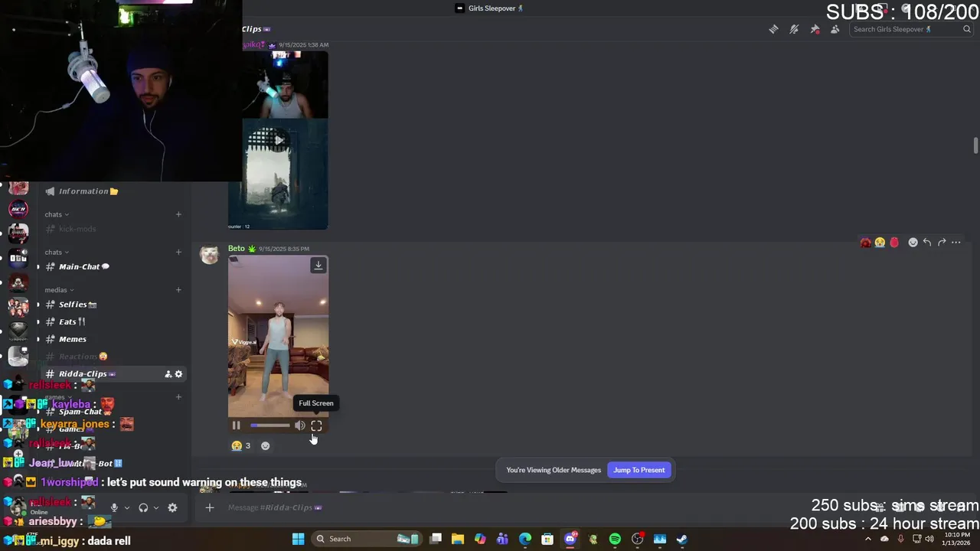Create channel in category above Main-Chat
This screenshot has height=551, width=980.
tap(178, 252)
